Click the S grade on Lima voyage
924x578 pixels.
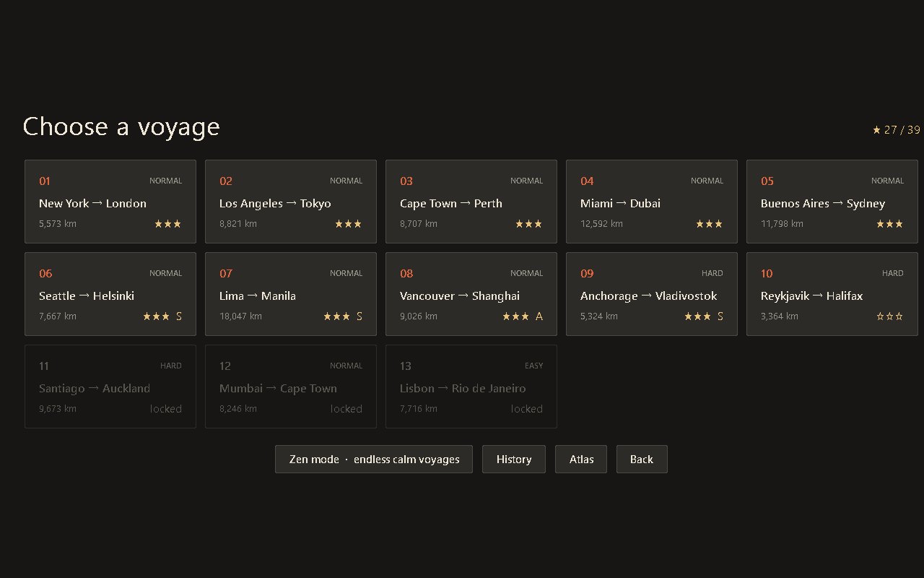359,316
